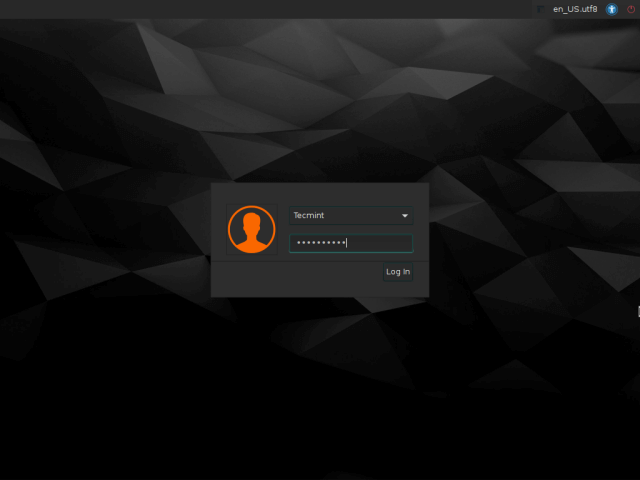The height and width of the screenshot is (480, 640).
Task: Select the Tecmint username combo box
Action: (x=351, y=216)
